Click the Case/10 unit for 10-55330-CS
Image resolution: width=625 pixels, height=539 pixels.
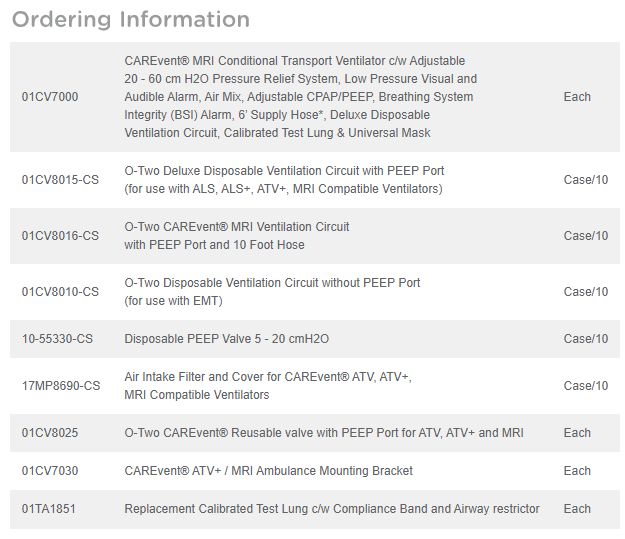(x=585, y=339)
